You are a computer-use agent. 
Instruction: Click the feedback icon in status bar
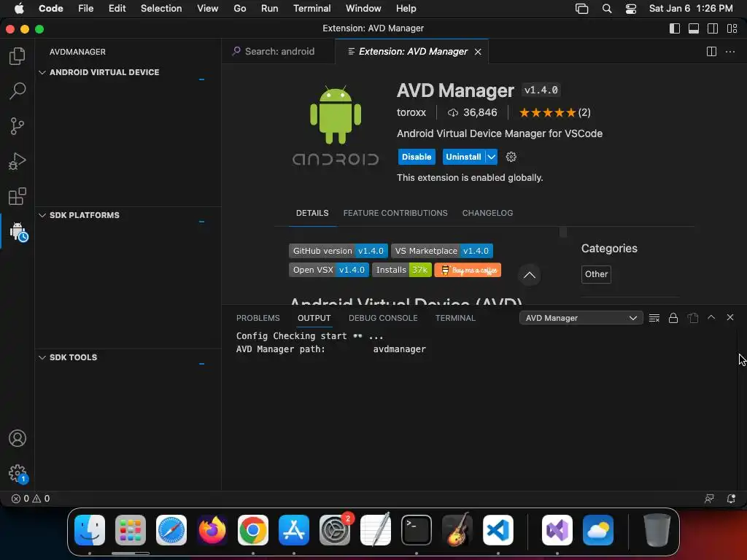709,499
